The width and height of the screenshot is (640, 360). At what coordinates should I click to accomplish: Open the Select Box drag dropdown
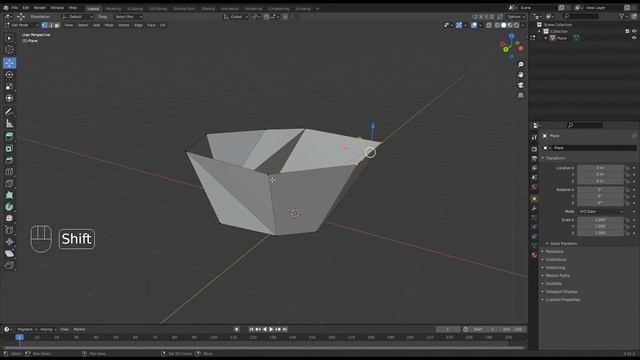[x=128, y=17]
